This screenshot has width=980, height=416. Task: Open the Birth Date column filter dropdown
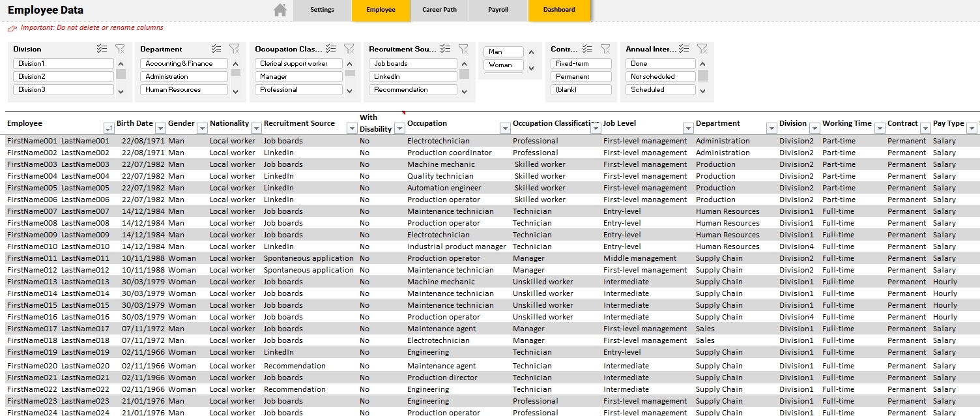tap(160, 128)
